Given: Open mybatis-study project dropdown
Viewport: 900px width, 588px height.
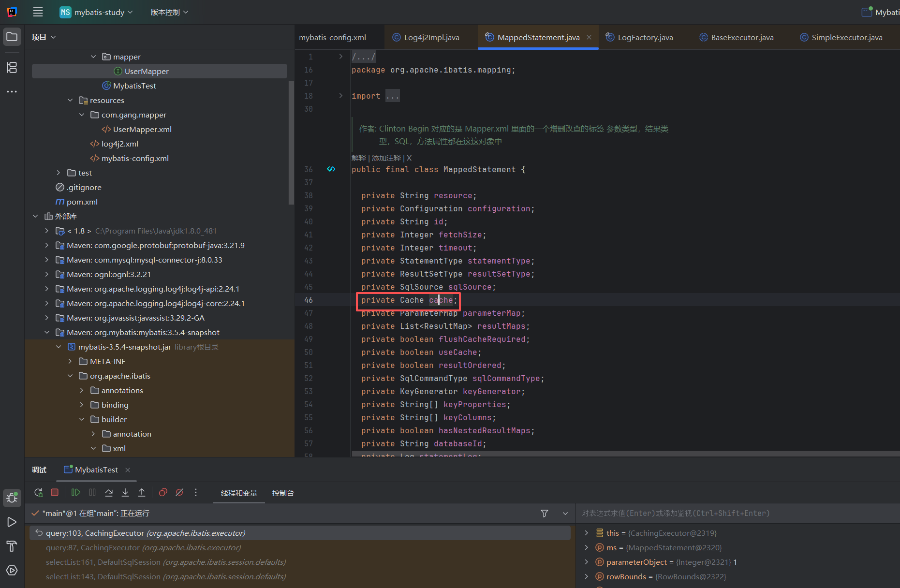Looking at the screenshot, I should point(96,12).
